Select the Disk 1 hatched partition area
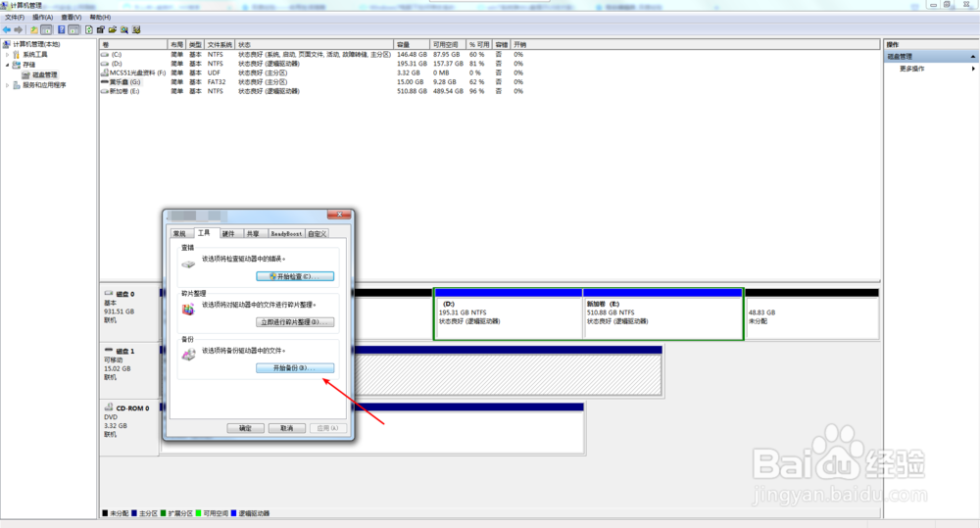 click(x=508, y=374)
